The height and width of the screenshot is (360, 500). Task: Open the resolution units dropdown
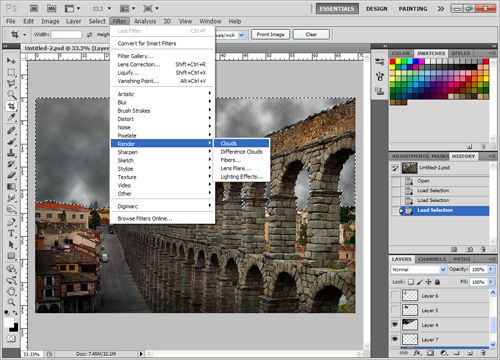pos(242,35)
